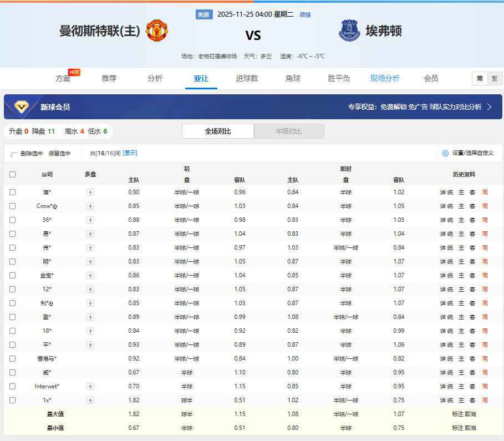This screenshot has width=504, height=441.
Task: Tick the checkbox for the 澳* row
Action: pos(13,192)
